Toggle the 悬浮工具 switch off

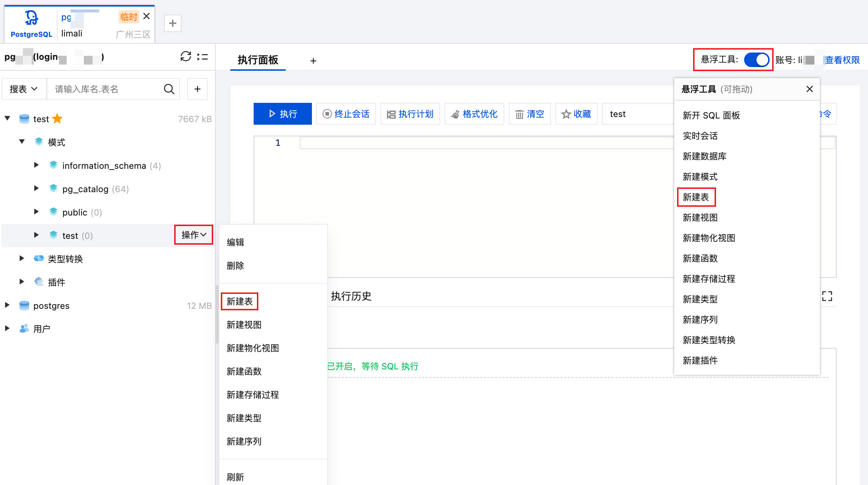[756, 60]
